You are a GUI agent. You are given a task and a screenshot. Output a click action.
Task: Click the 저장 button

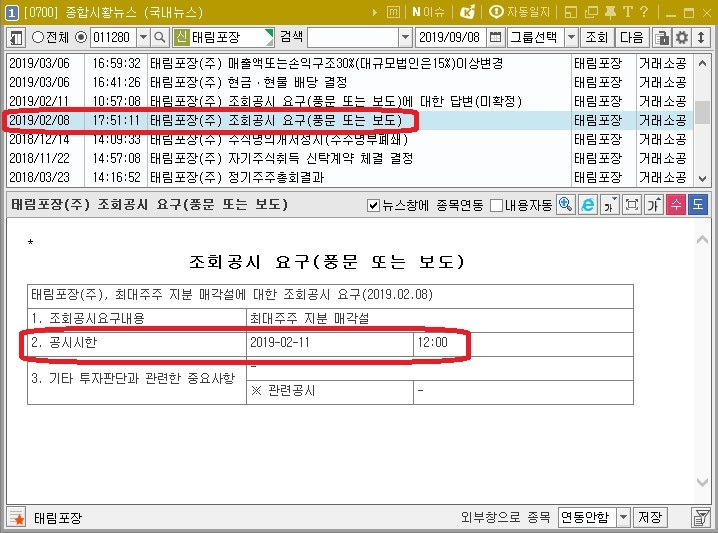tap(650, 517)
